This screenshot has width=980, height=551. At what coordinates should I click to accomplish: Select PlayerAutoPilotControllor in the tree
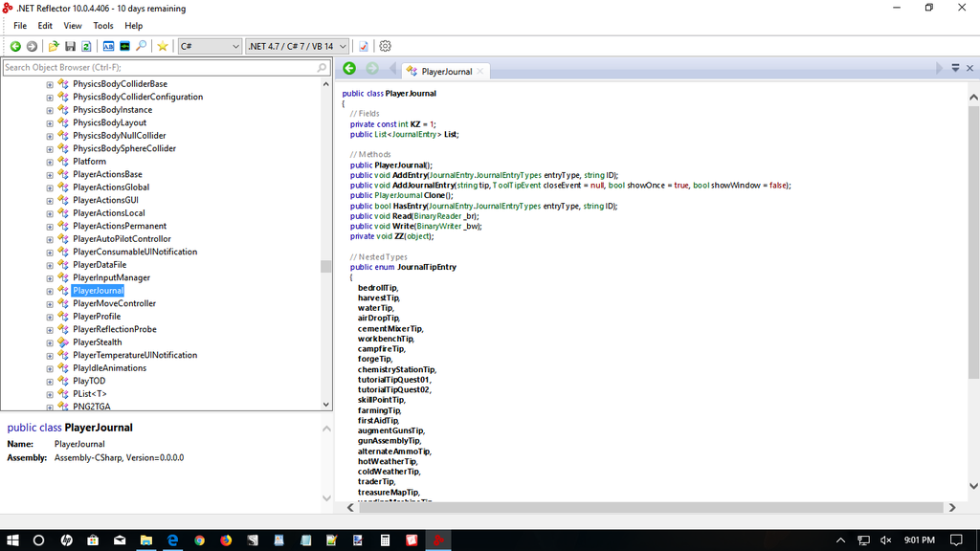coord(122,239)
